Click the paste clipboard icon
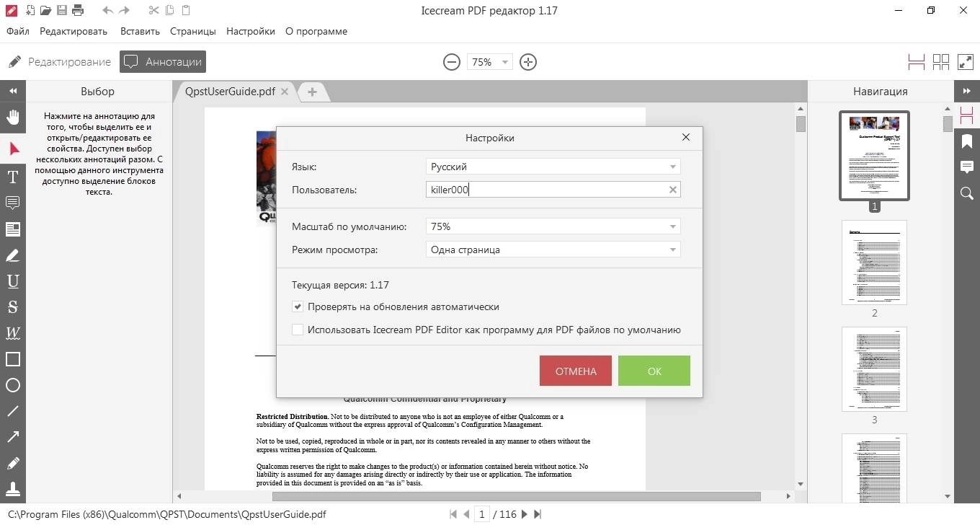This screenshot has height=525, width=980. 187,10
